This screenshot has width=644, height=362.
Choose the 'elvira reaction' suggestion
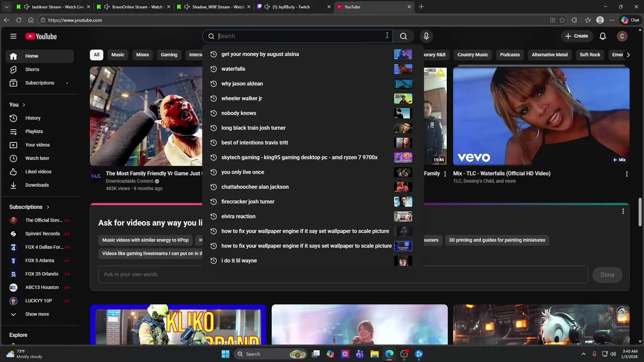(x=312, y=216)
